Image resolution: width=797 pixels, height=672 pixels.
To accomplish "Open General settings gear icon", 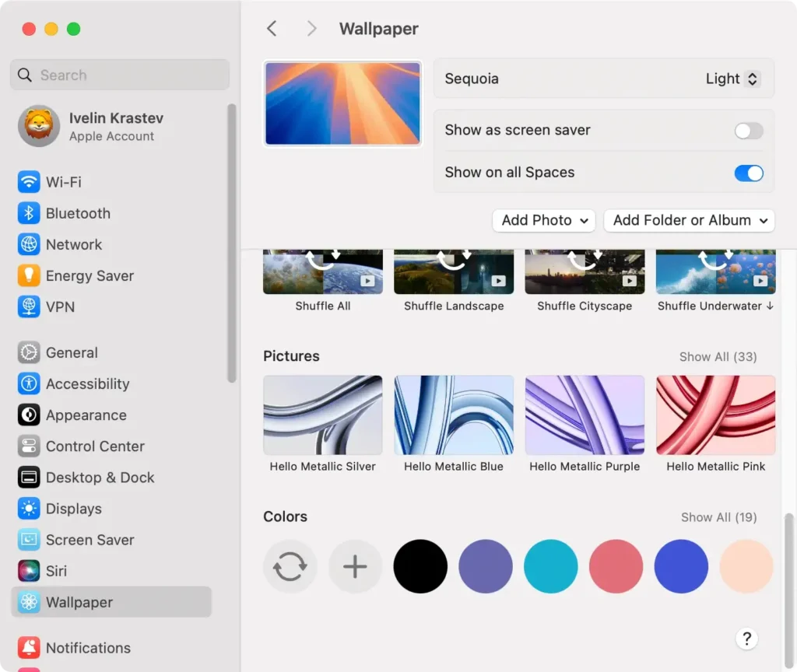I will coord(29,352).
